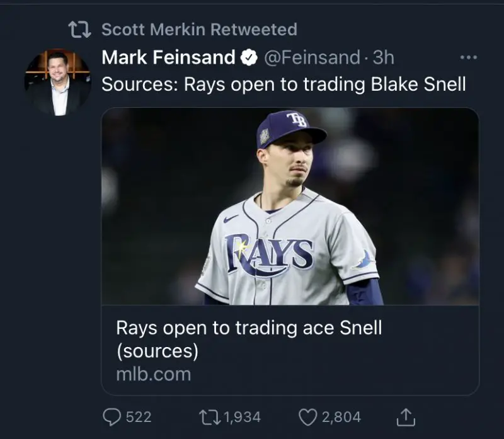Click the RAYS jersey lettering in the photo
The width and height of the screenshot is (504, 439).
pos(269,255)
